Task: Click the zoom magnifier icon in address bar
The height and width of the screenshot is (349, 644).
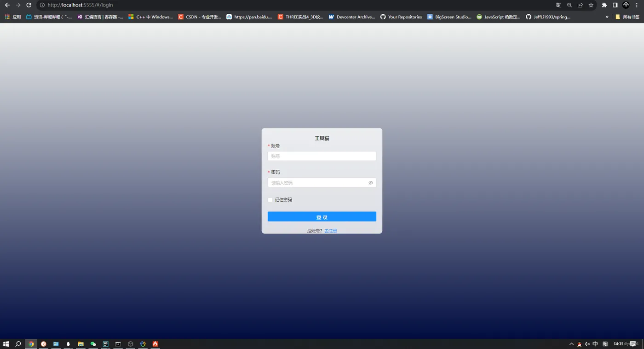Action: pos(569,5)
